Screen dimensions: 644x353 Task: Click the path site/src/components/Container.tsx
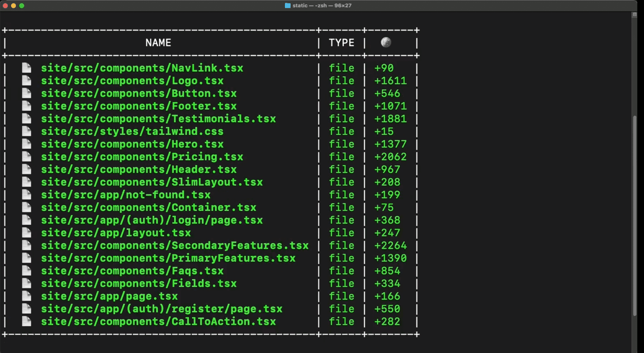point(149,208)
